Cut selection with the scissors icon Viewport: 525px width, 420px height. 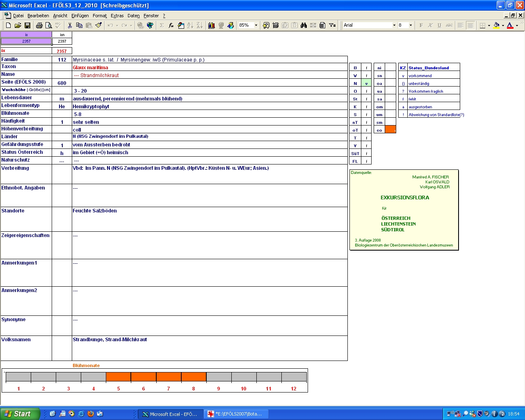(x=70, y=25)
